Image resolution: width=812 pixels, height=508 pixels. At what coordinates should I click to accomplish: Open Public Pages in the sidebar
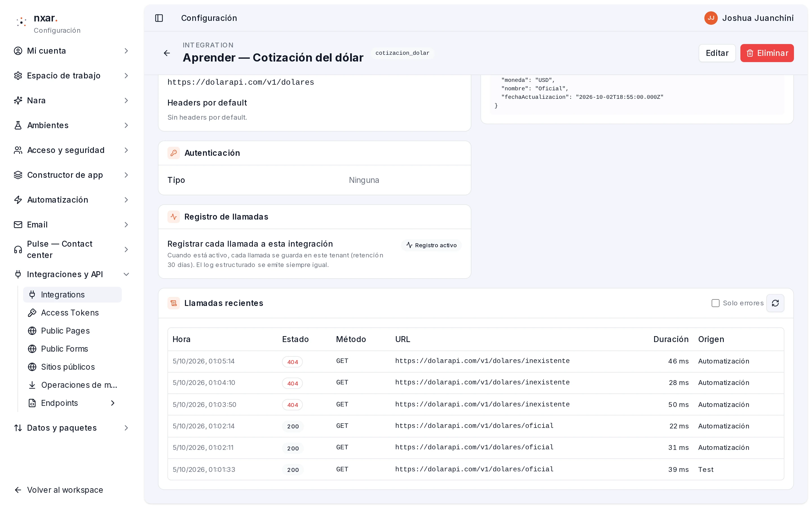72,331
